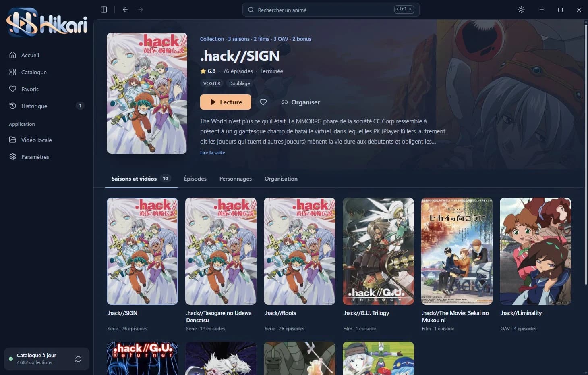Open the .hack//G.U. Trilogy poster
This screenshot has height=375, width=588.
coord(378,251)
